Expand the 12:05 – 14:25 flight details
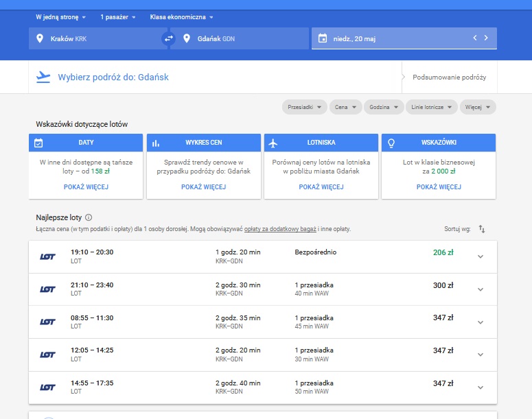The height and width of the screenshot is (419, 532). click(x=481, y=355)
